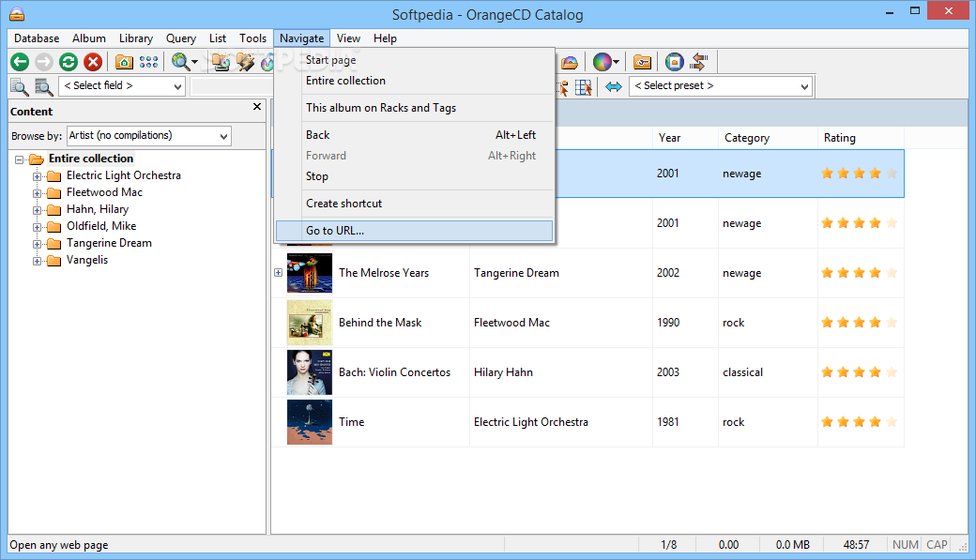The image size is (976, 560).
Task: Sort by the Rating column header
Action: pyautogui.click(x=861, y=138)
